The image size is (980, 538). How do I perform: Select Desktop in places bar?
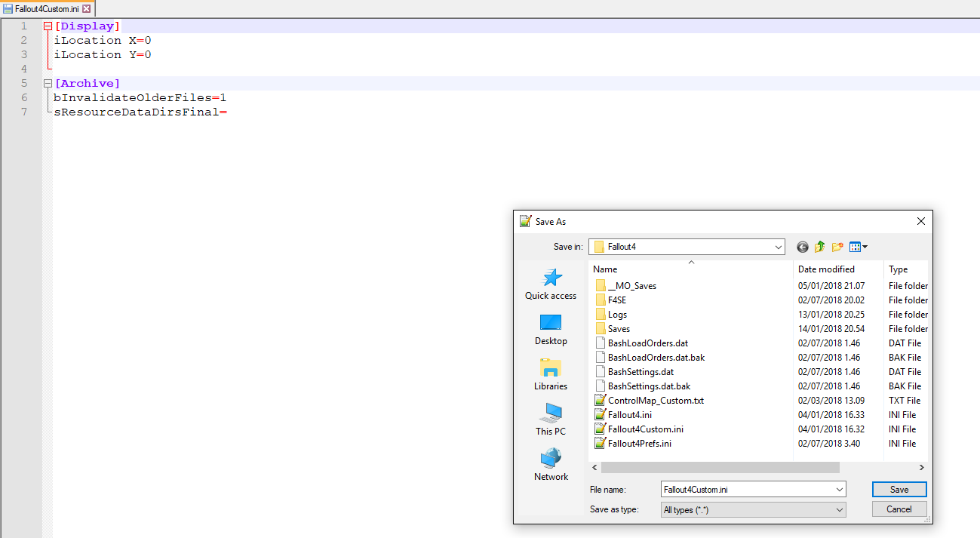click(551, 330)
